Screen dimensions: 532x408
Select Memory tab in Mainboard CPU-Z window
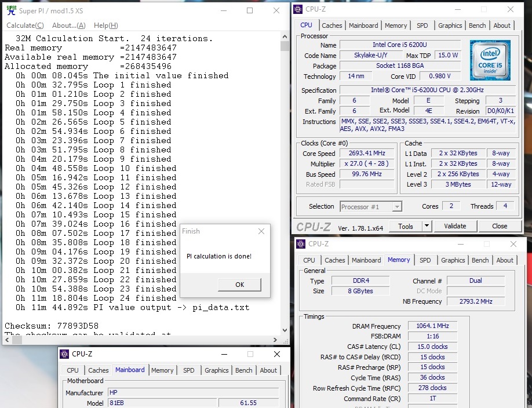point(162,370)
